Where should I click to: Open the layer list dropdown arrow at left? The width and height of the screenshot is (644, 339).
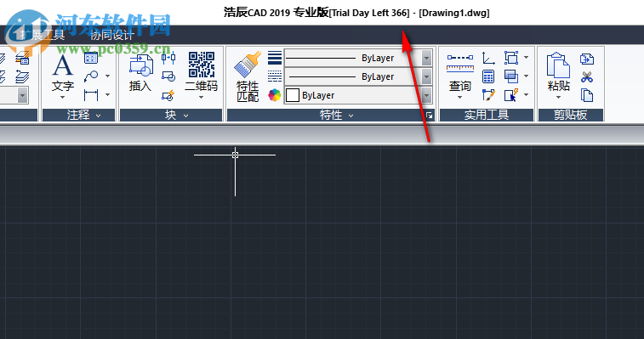[23, 96]
